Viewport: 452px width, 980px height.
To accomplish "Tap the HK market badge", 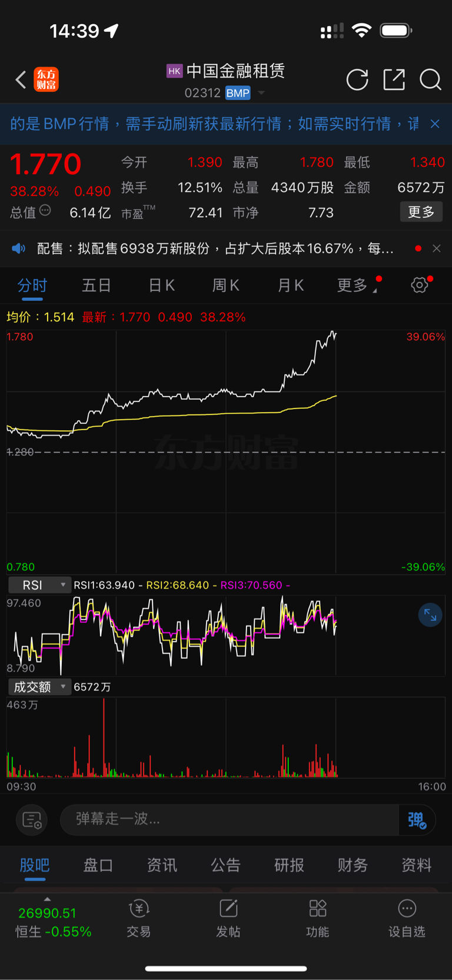I will tap(174, 71).
